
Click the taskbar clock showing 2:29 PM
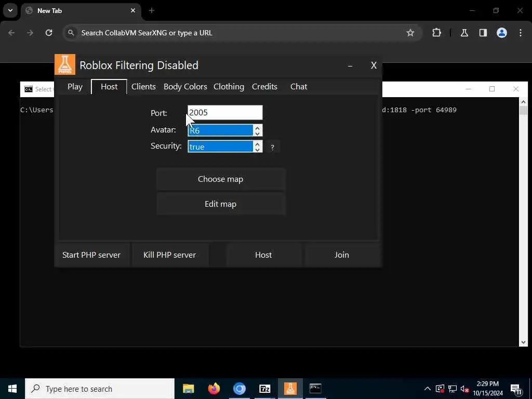tap(488, 389)
